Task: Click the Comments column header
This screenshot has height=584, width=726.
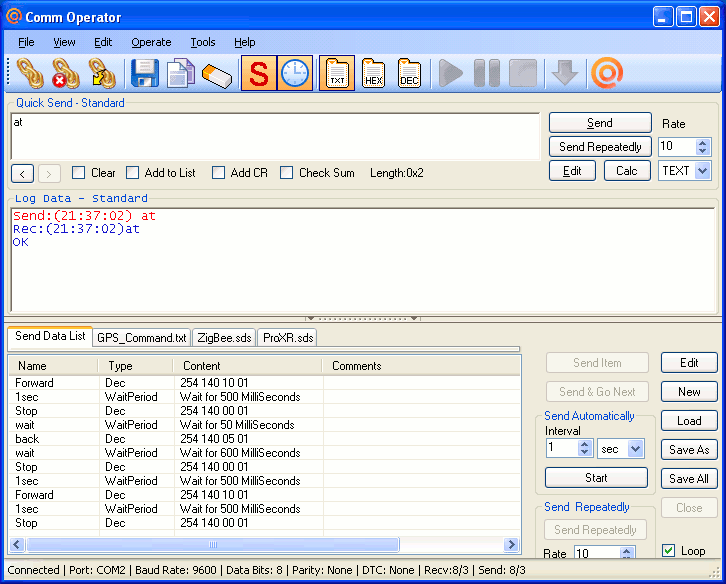Action: click(x=421, y=366)
